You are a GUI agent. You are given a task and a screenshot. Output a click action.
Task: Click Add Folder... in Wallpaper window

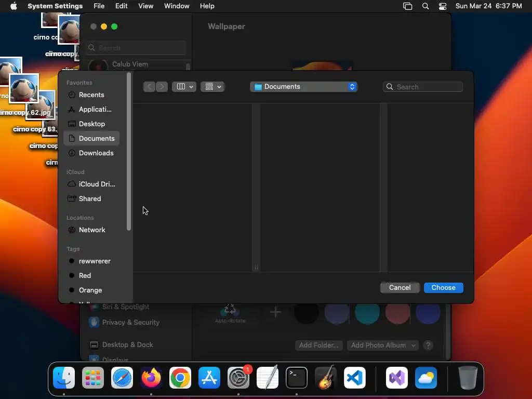[319, 345]
